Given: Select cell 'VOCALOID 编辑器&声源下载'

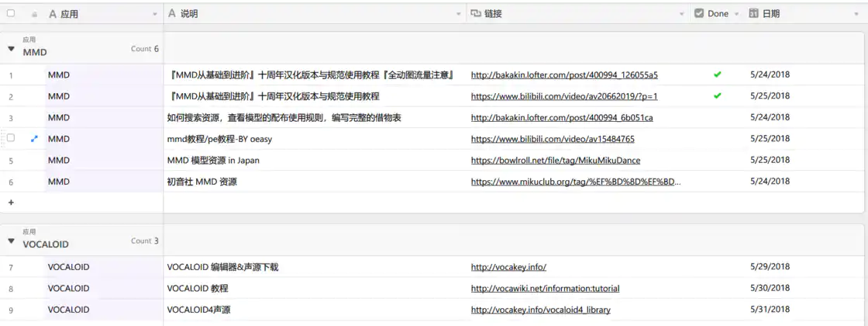Looking at the screenshot, I should (x=315, y=267).
